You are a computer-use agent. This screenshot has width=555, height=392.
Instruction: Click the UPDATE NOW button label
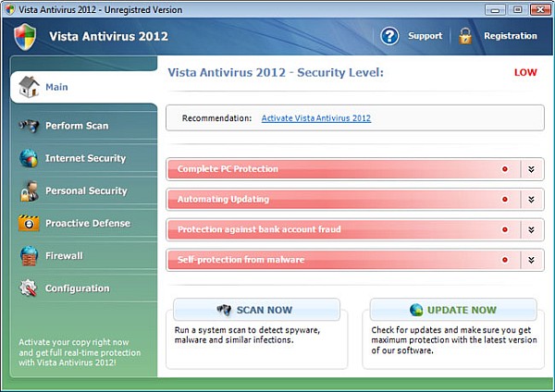point(462,310)
